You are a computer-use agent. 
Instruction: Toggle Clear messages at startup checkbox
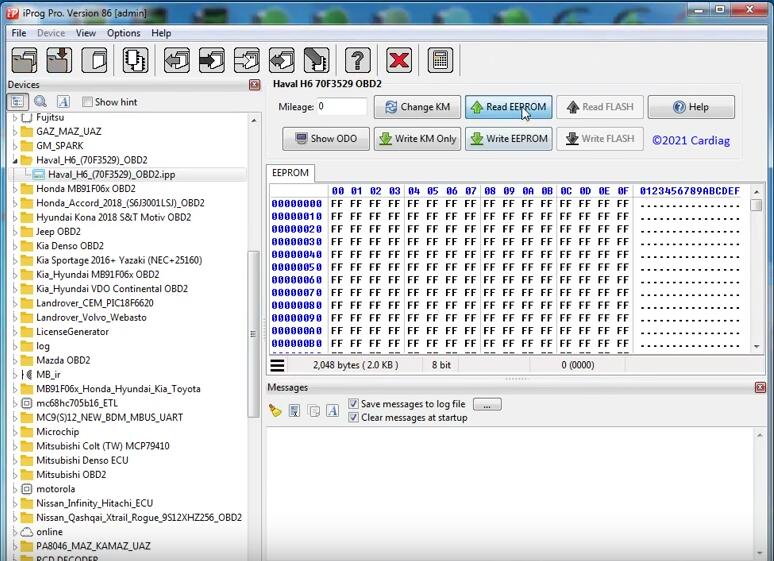point(353,417)
